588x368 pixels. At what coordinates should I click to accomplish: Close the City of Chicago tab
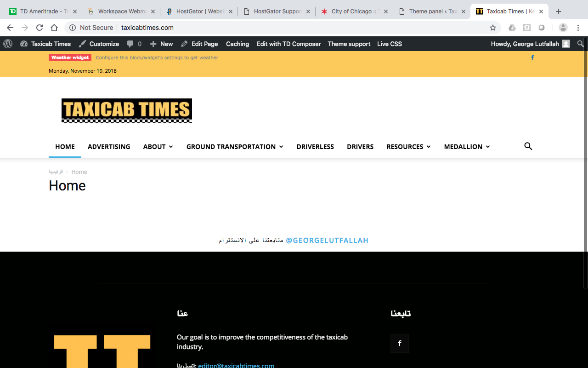tap(386, 11)
